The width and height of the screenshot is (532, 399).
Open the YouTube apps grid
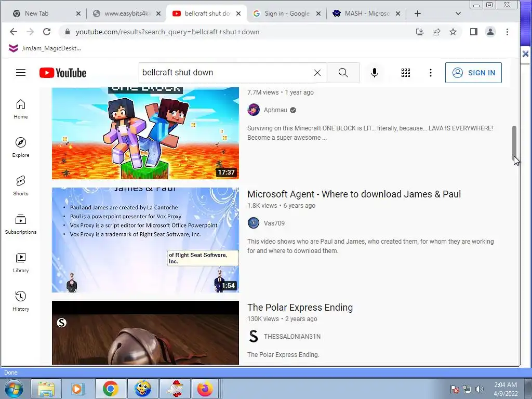[405, 73]
